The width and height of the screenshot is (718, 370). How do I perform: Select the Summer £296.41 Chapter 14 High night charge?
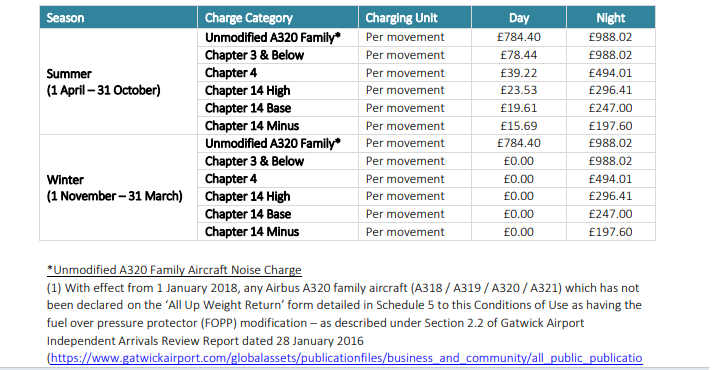611,90
